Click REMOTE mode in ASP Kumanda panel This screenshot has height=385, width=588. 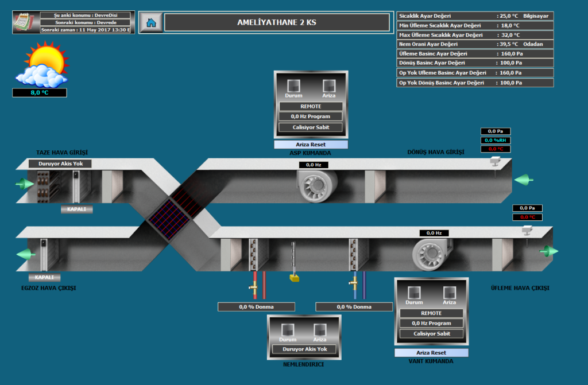pyautogui.click(x=311, y=106)
